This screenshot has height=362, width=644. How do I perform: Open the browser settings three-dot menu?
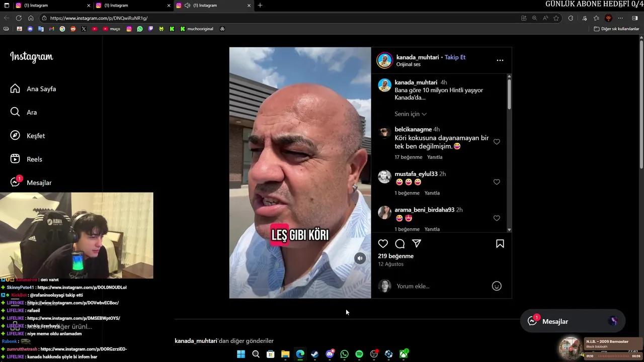point(620,18)
